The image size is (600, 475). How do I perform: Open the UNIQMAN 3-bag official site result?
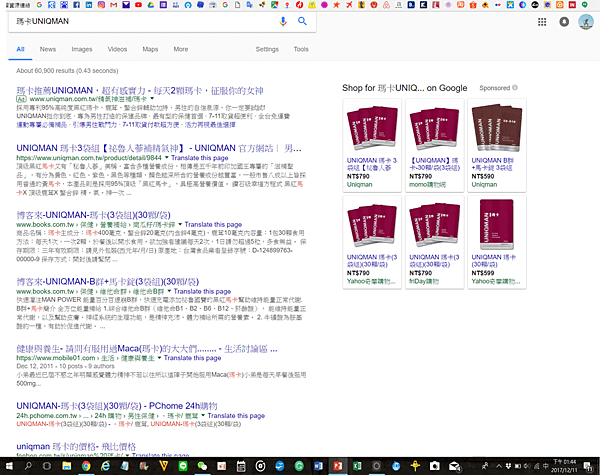(x=159, y=148)
